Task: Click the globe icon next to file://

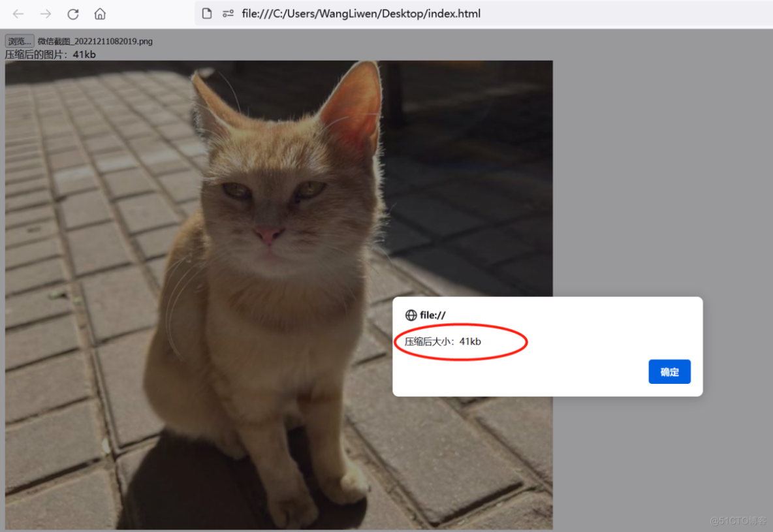Action: [411, 315]
